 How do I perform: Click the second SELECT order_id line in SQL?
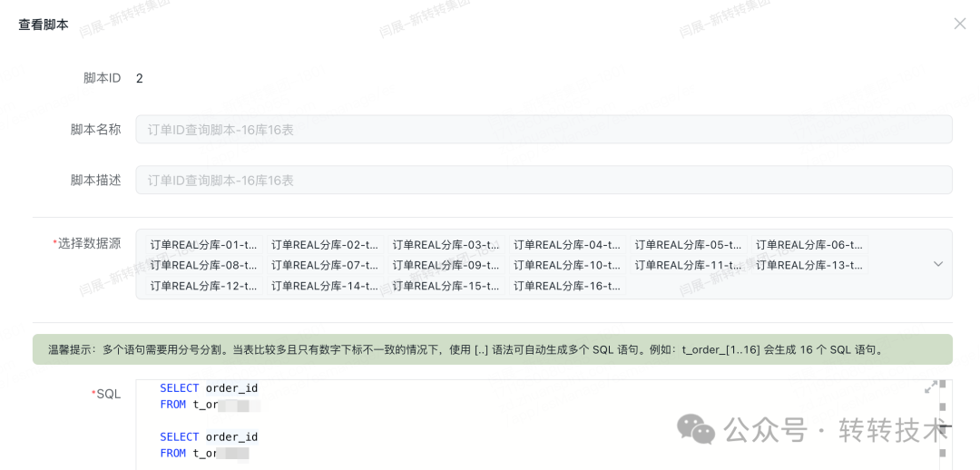[209, 436]
